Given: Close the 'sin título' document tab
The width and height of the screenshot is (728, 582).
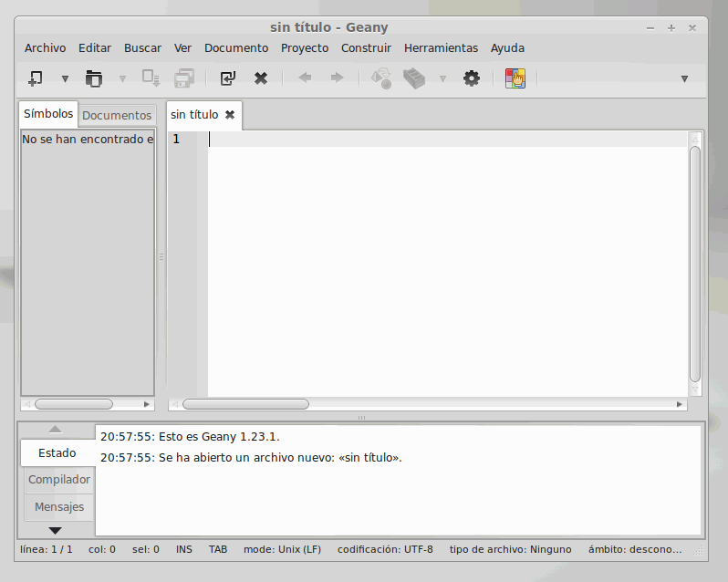Looking at the screenshot, I should point(230,115).
